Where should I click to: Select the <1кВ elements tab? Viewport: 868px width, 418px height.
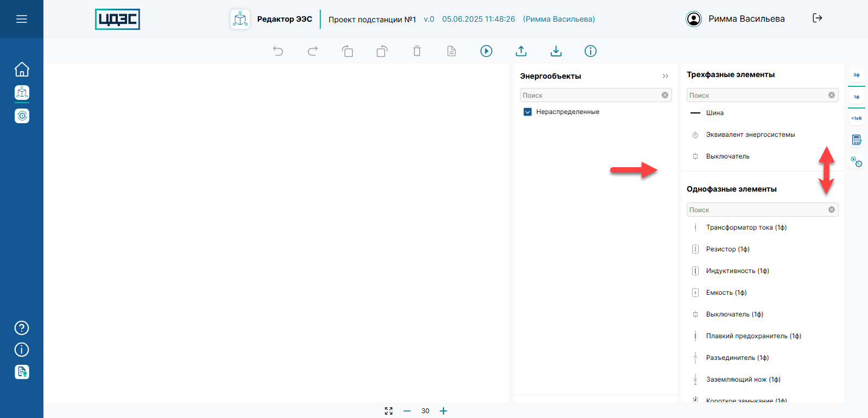tap(857, 118)
